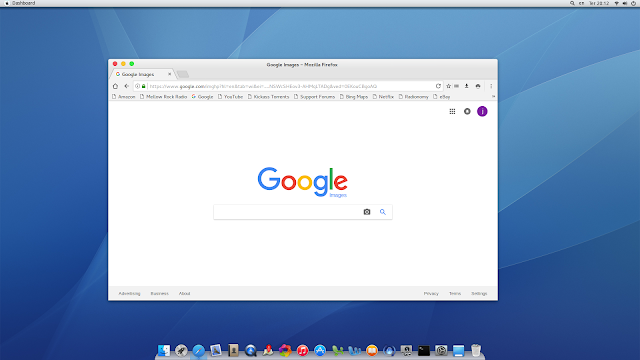Open the Support Forums bookmark

pyautogui.click(x=314, y=97)
